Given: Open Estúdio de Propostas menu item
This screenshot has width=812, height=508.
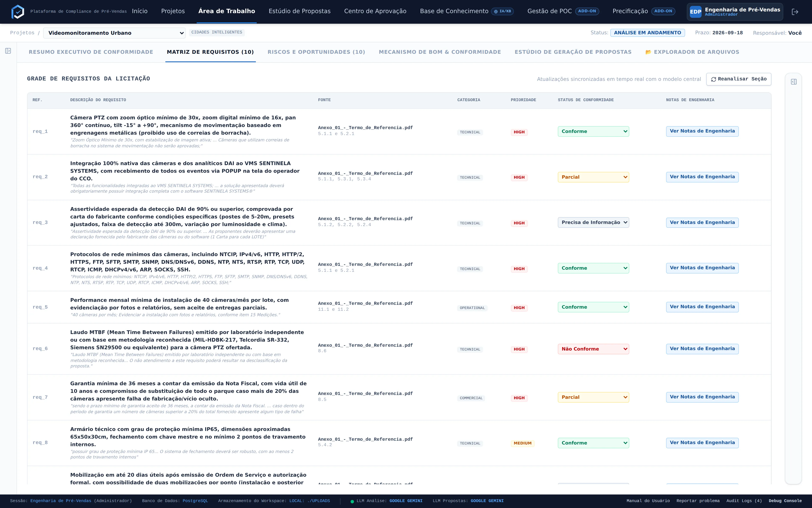Looking at the screenshot, I should pos(299,11).
